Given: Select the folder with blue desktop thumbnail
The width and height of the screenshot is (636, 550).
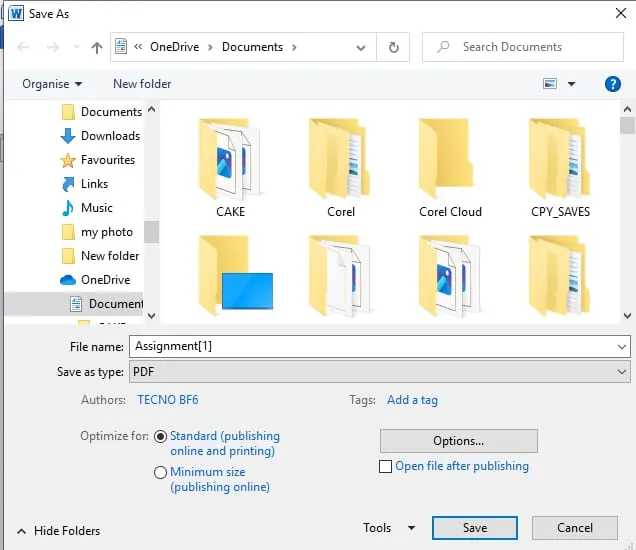Looking at the screenshot, I should (235, 276).
